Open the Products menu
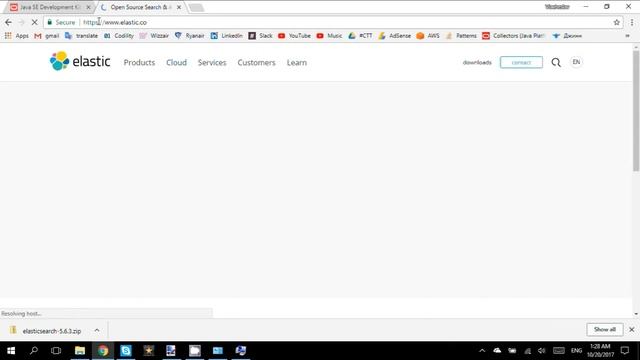This screenshot has height=360, width=640. click(x=139, y=62)
